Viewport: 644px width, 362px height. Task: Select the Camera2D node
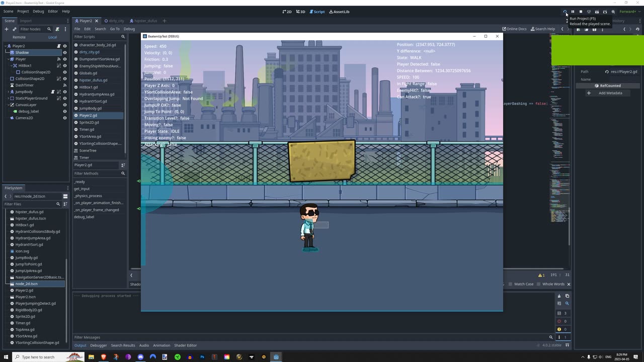click(24, 118)
